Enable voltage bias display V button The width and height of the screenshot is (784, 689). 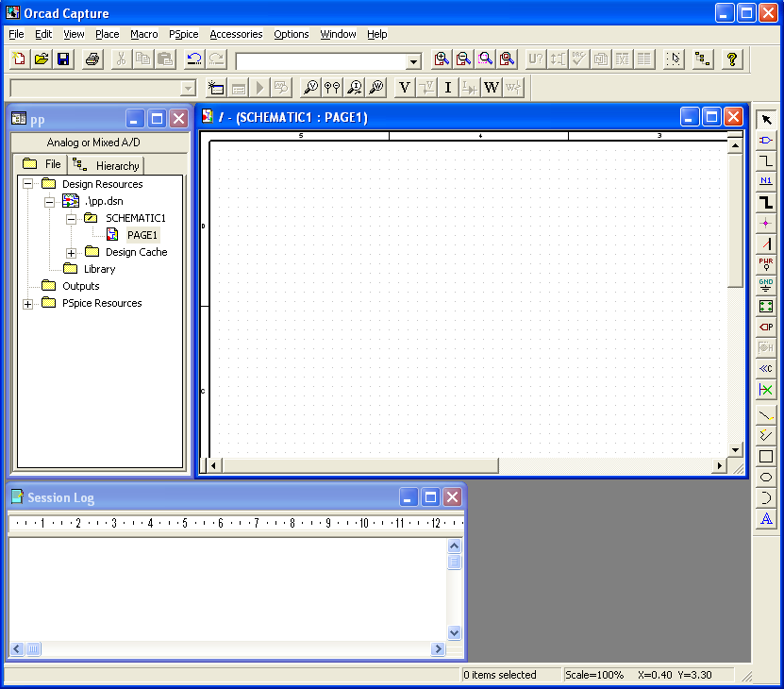click(x=405, y=88)
